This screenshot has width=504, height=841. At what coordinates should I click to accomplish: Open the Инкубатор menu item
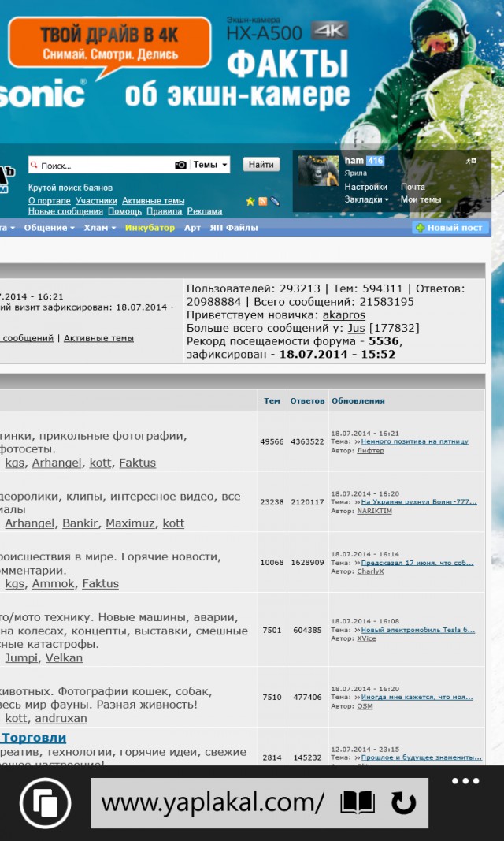tap(150, 228)
